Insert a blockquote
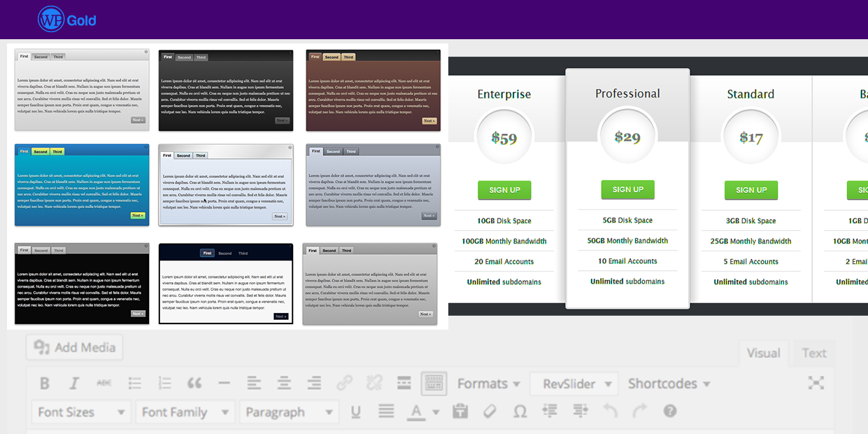868x434 pixels. [194, 384]
